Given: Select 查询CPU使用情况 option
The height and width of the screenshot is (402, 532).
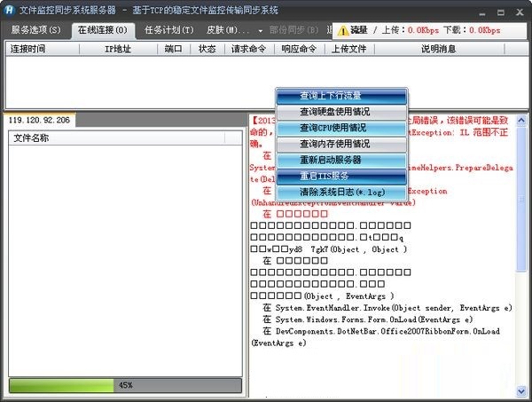Looking at the screenshot, I should coord(341,128).
